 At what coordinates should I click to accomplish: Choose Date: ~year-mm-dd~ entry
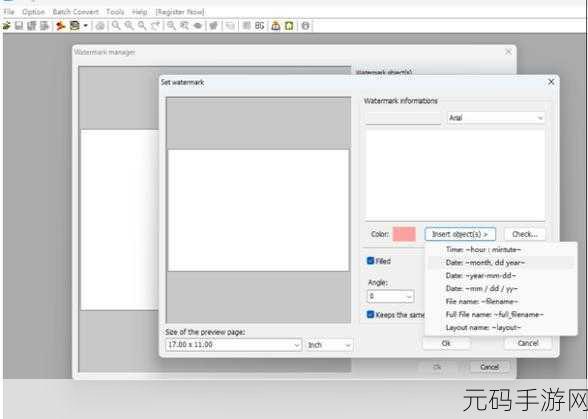pyautogui.click(x=501, y=276)
